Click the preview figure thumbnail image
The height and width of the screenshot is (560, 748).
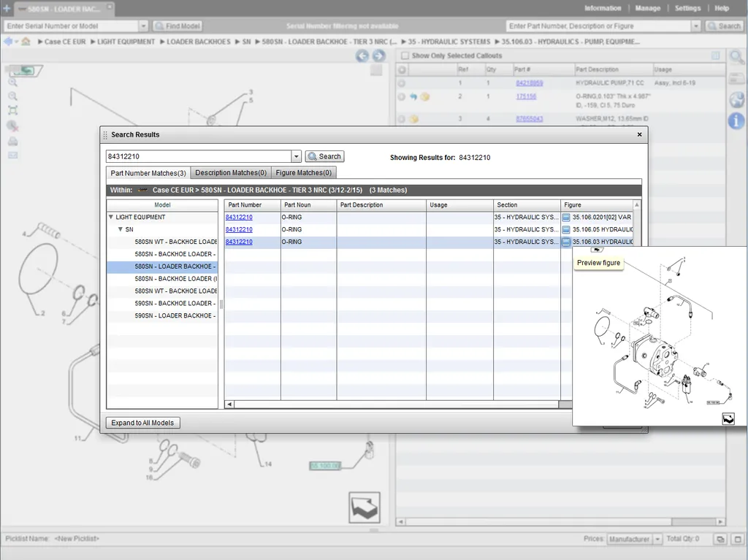pos(660,337)
